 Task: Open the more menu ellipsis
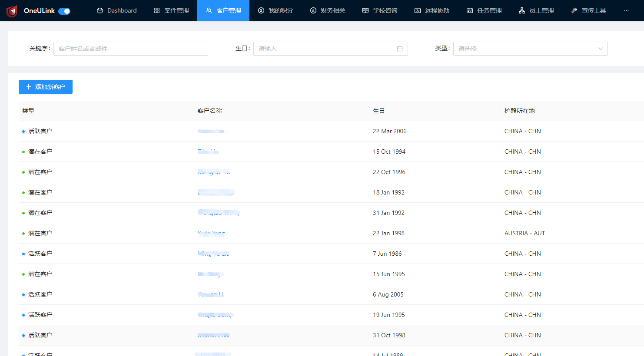pyautogui.click(x=626, y=10)
